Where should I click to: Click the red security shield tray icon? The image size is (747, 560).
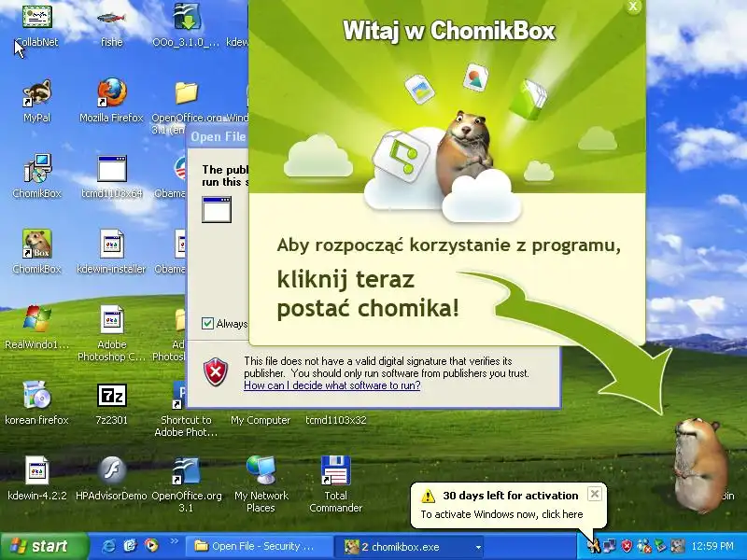point(627,546)
